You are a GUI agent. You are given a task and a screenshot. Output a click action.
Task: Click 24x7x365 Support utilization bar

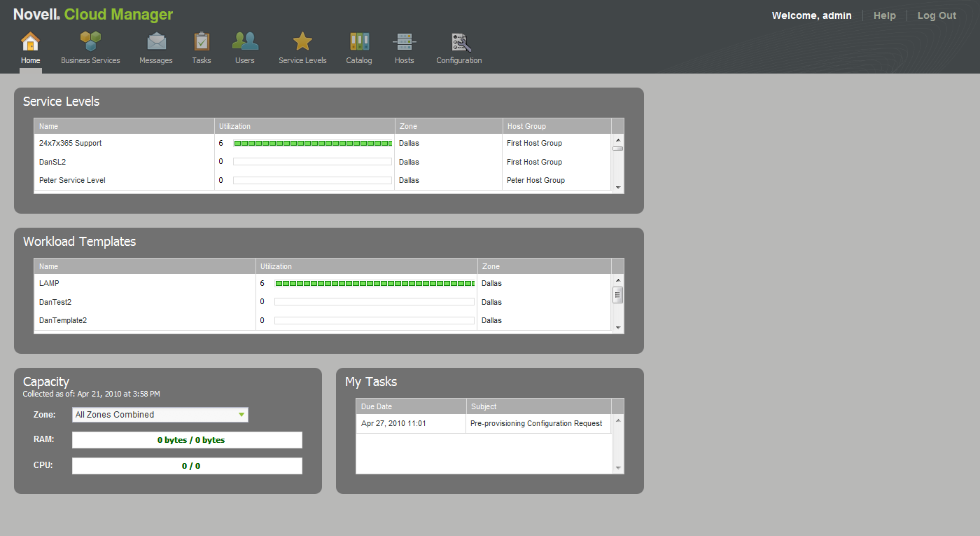pyautogui.click(x=312, y=143)
